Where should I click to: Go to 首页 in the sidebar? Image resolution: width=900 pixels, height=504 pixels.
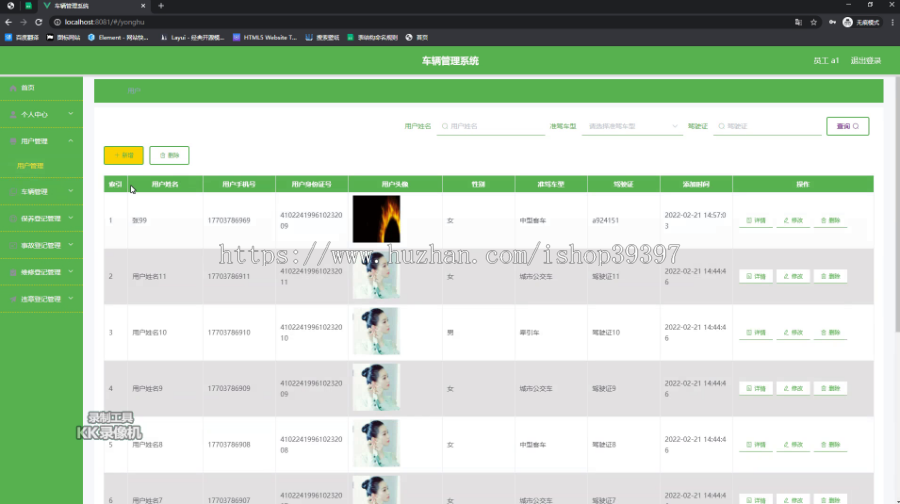pyautogui.click(x=41, y=88)
